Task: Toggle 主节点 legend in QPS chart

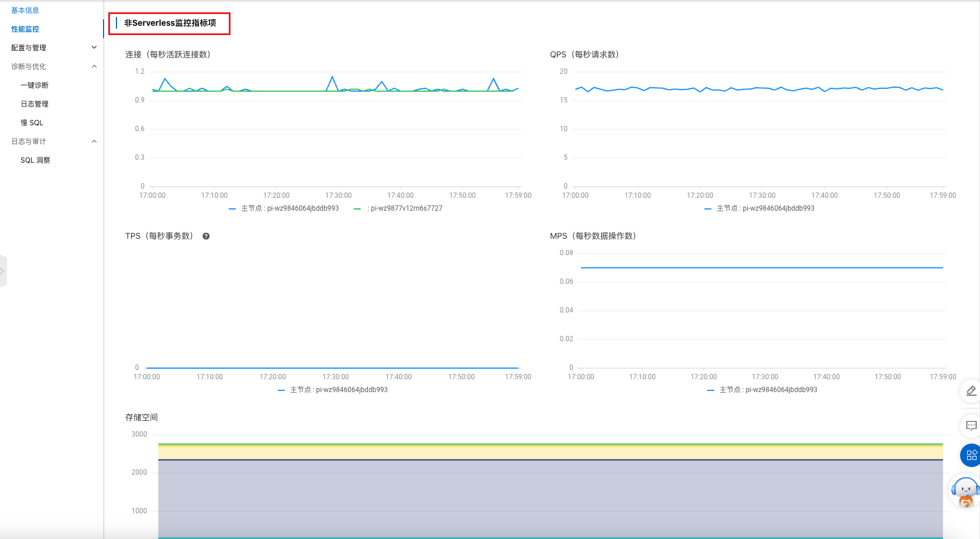Action: coord(759,208)
